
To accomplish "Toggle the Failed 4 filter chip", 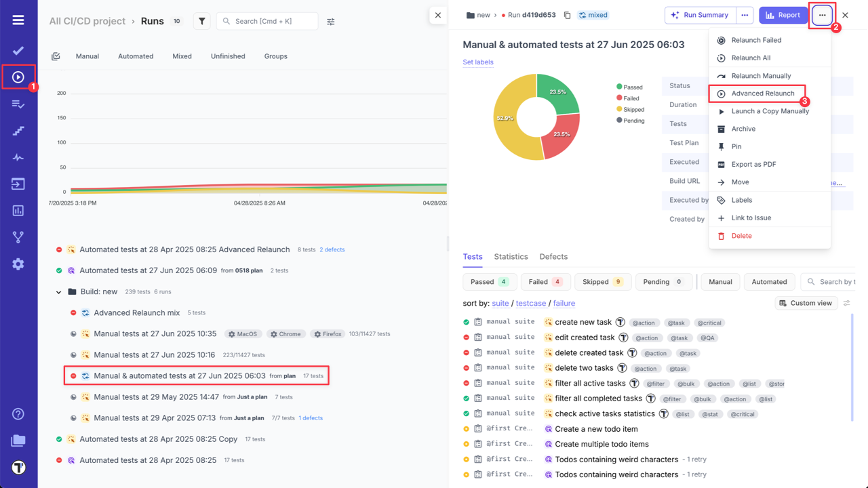I will [545, 281].
